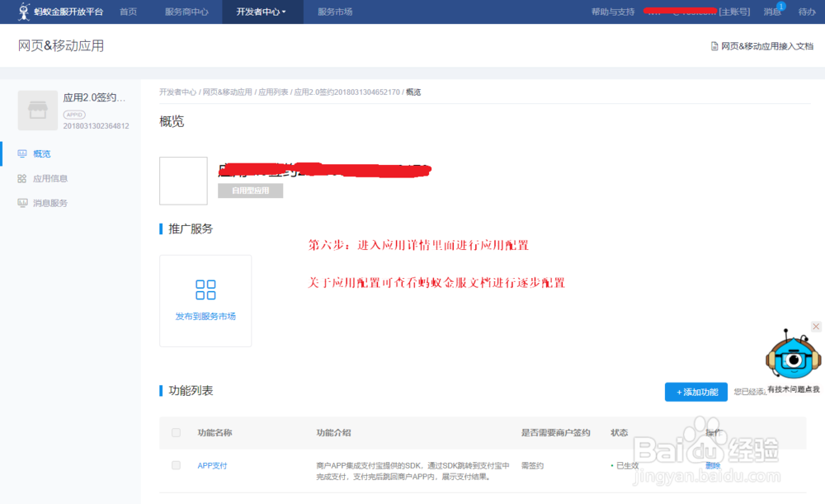Click the 概览 monitor icon in the sidebar
Viewport: 825px width, 504px height.
point(22,153)
